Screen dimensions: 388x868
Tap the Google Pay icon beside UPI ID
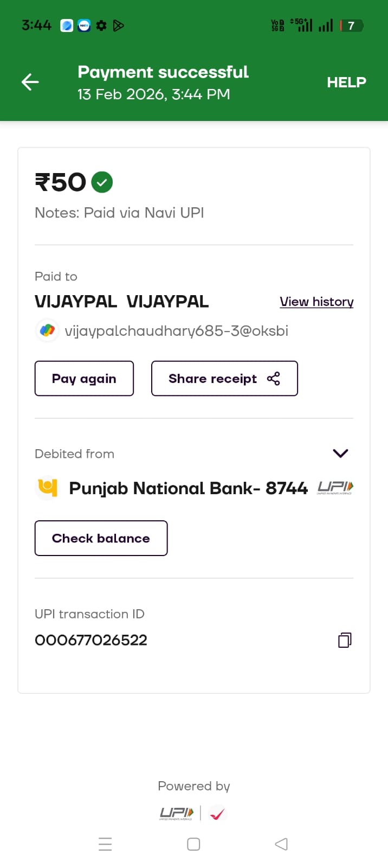48,330
